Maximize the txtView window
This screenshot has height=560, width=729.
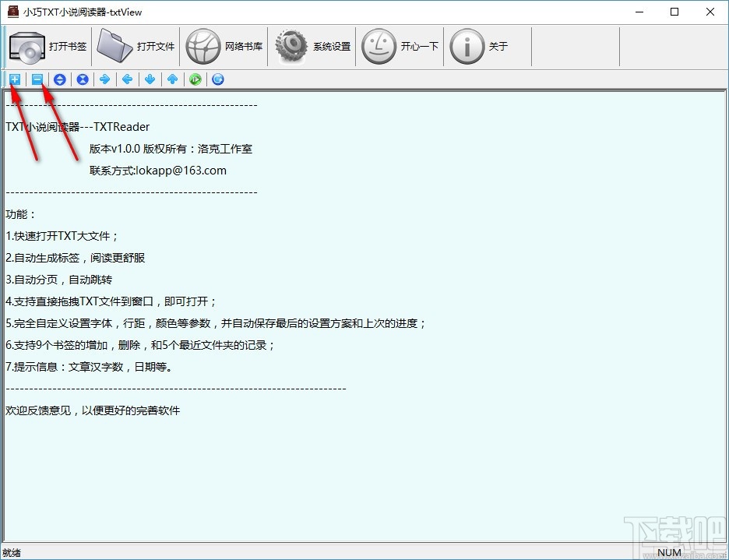674,12
